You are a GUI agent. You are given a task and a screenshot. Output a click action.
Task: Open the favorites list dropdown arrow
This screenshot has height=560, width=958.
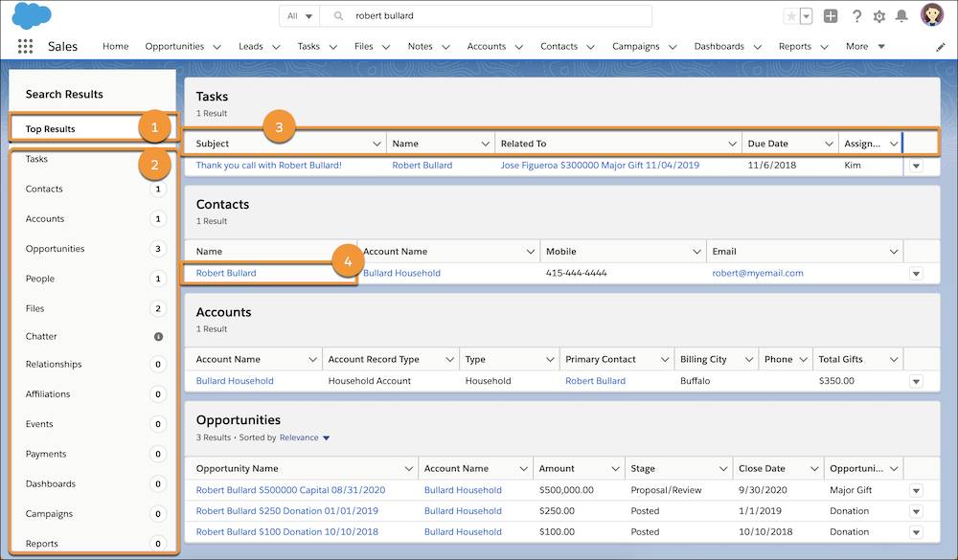click(807, 16)
